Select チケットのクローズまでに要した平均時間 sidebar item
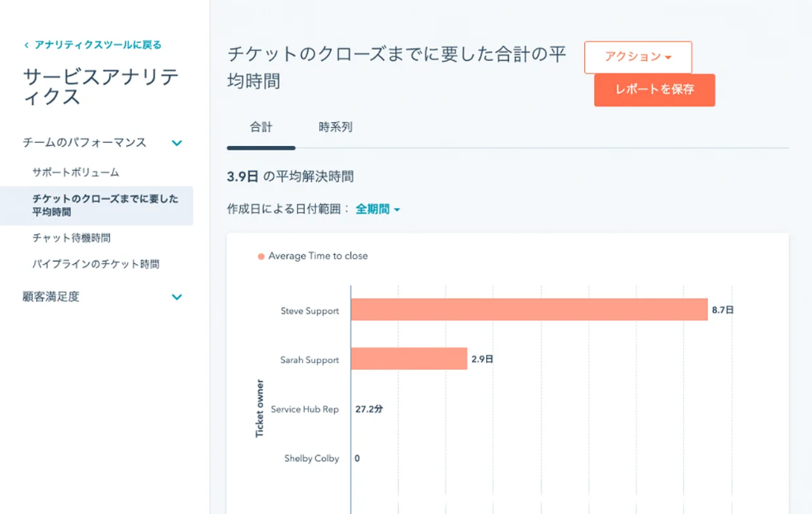The image size is (812, 514). click(x=97, y=205)
